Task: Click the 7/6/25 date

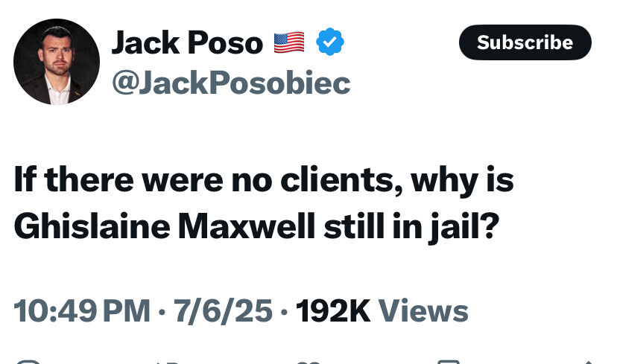Action: pyautogui.click(x=223, y=310)
